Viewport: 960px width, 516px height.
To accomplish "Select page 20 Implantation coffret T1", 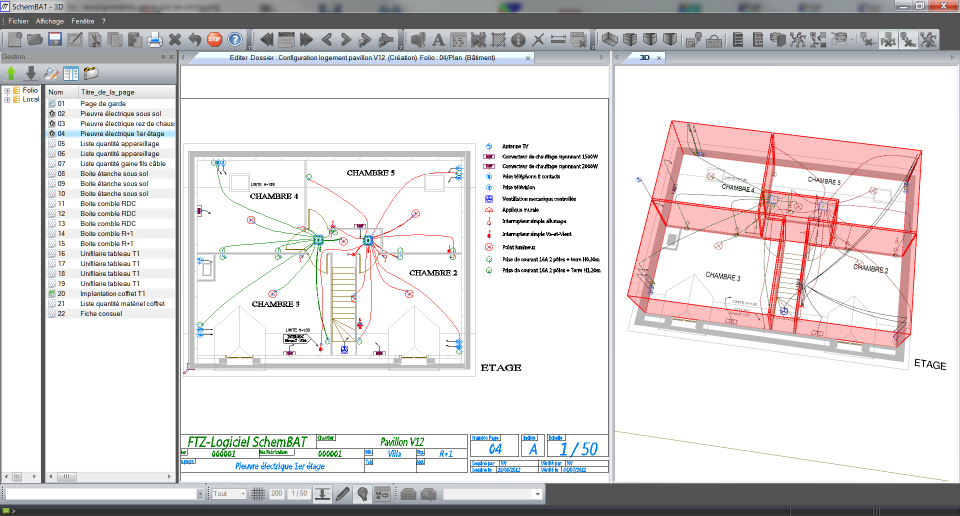I will click(110, 293).
